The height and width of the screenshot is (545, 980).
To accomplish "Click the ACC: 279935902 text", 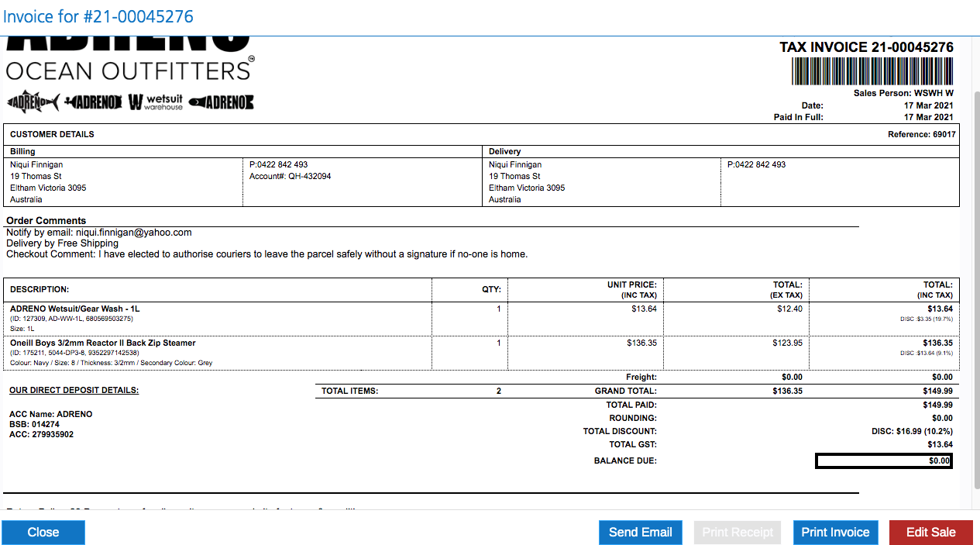I will tap(41, 434).
